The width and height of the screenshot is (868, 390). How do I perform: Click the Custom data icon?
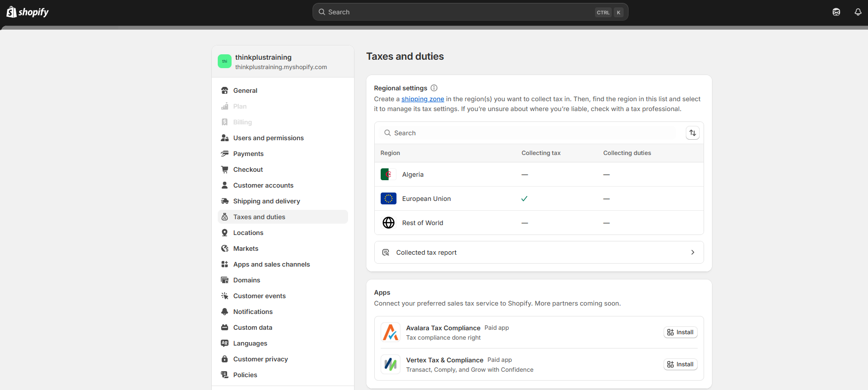[x=225, y=327]
